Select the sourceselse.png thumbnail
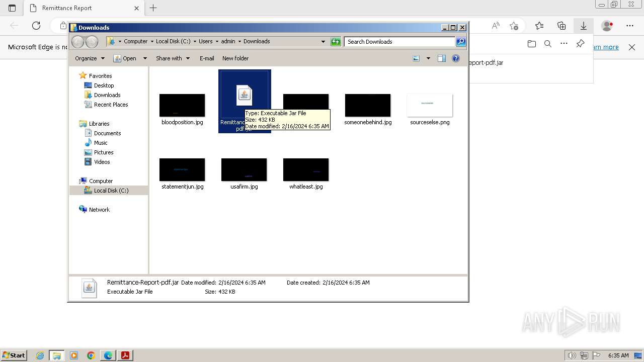 click(430, 105)
